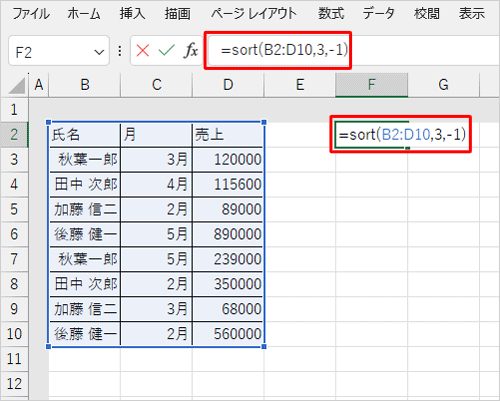Open the 描画 ribbon tab
This screenshot has width=500, height=401.
[x=177, y=14]
